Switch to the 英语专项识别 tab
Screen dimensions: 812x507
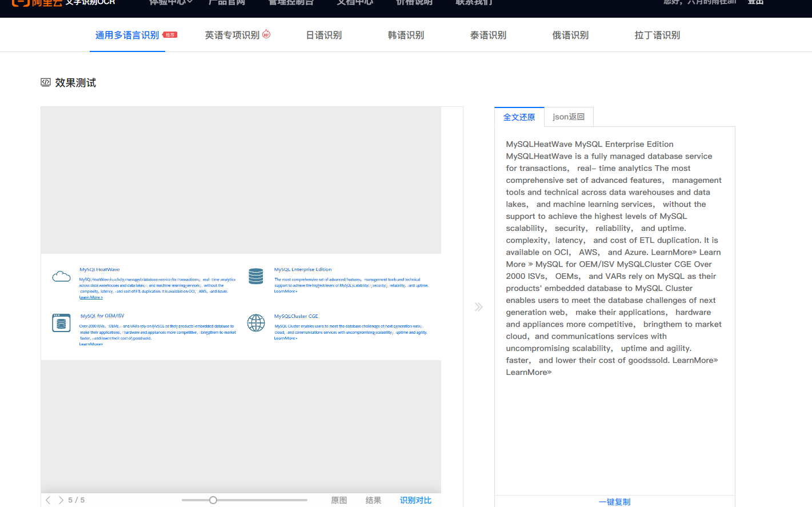232,35
